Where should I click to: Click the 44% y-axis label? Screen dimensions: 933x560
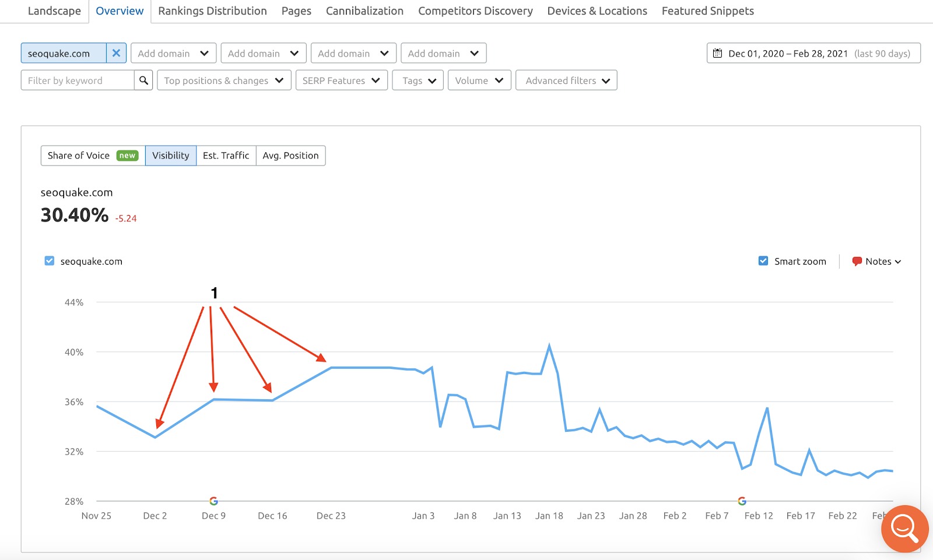tap(74, 302)
